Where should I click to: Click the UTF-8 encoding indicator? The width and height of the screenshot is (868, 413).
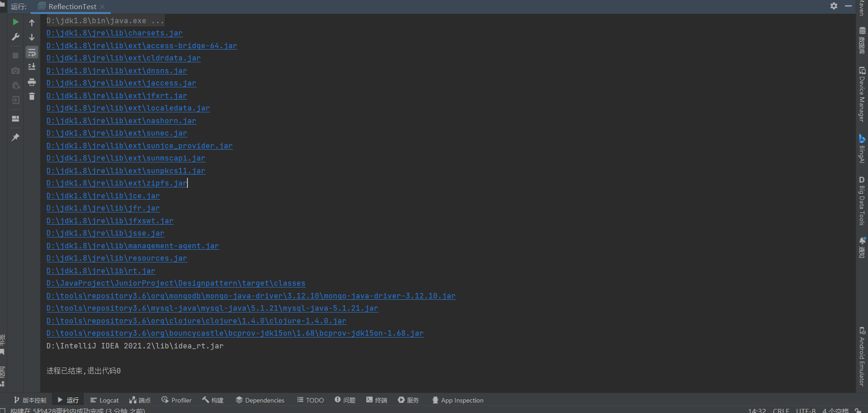tap(806, 410)
